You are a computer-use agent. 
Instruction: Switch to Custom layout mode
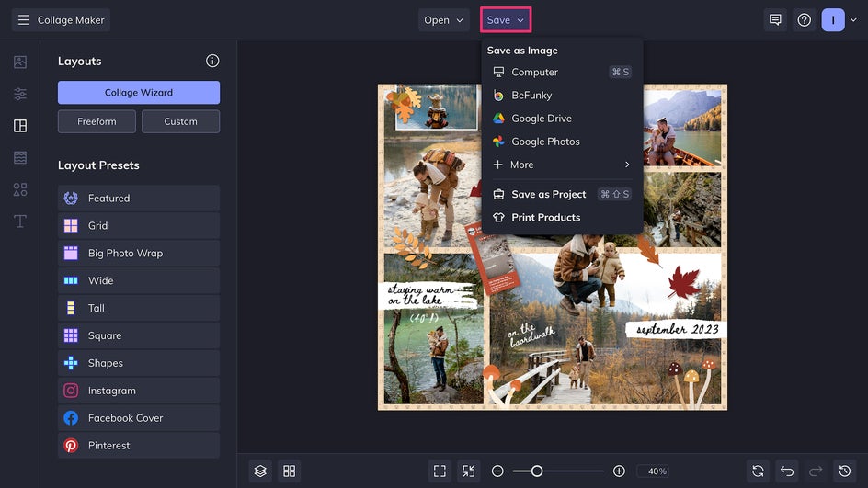tap(180, 121)
